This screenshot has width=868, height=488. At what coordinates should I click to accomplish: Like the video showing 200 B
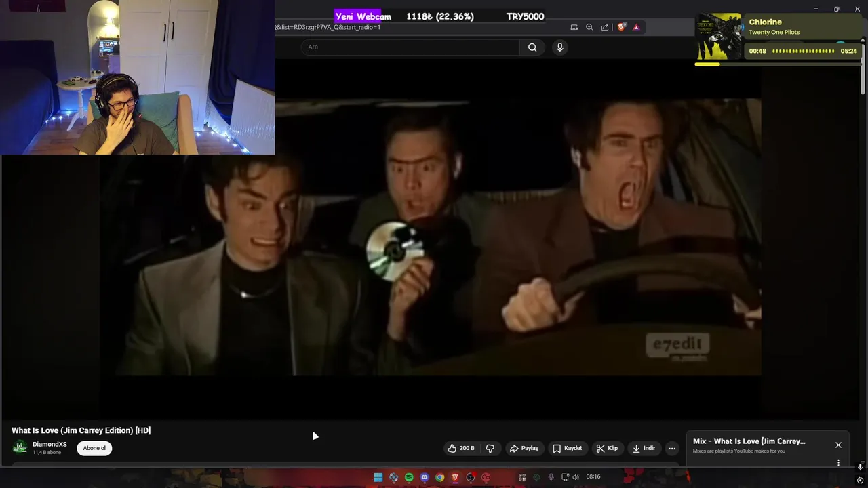click(461, 448)
